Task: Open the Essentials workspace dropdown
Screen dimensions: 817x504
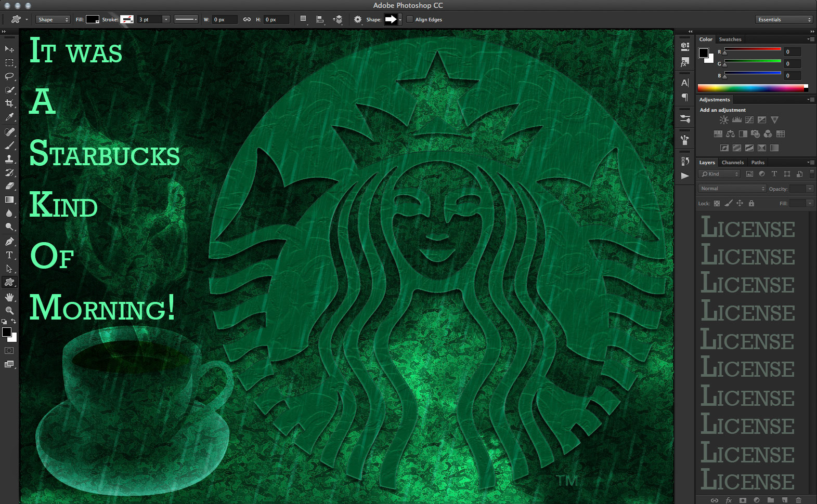Action: pos(784,20)
